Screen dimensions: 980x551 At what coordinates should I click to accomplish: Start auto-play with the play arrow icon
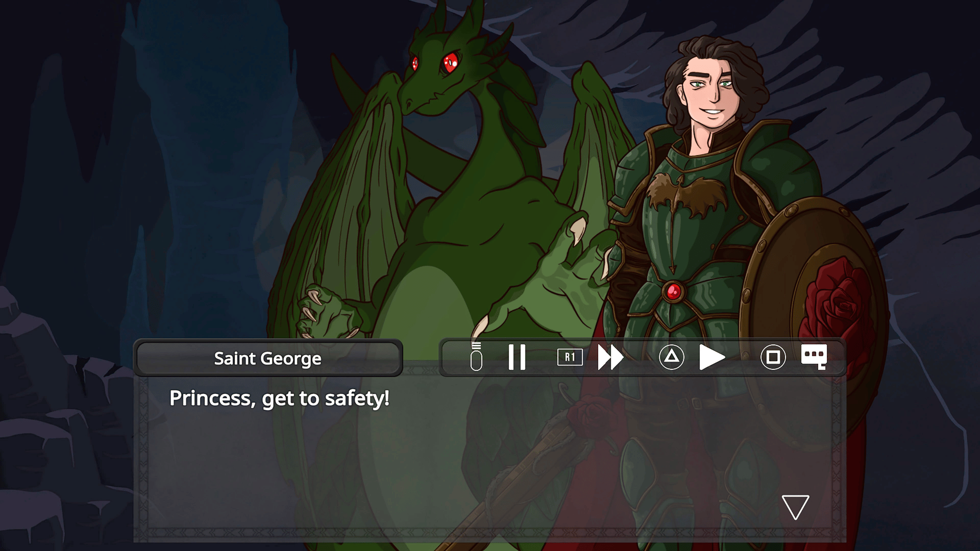pos(712,357)
